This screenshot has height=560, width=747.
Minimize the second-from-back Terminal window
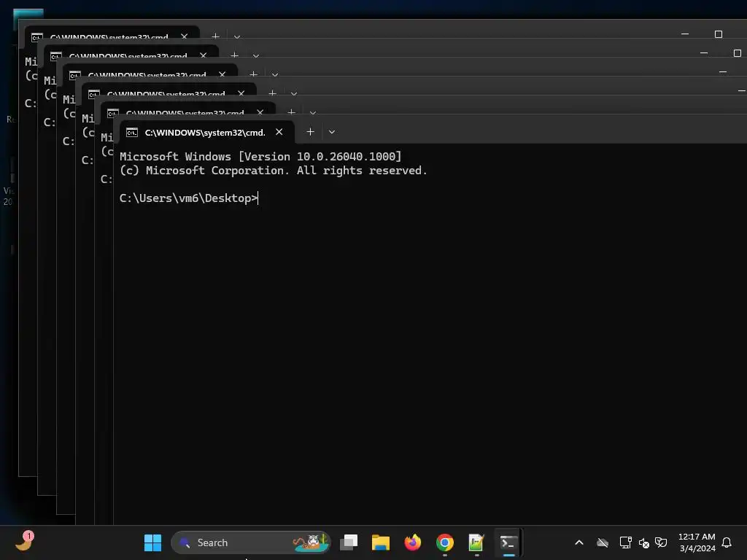point(704,52)
